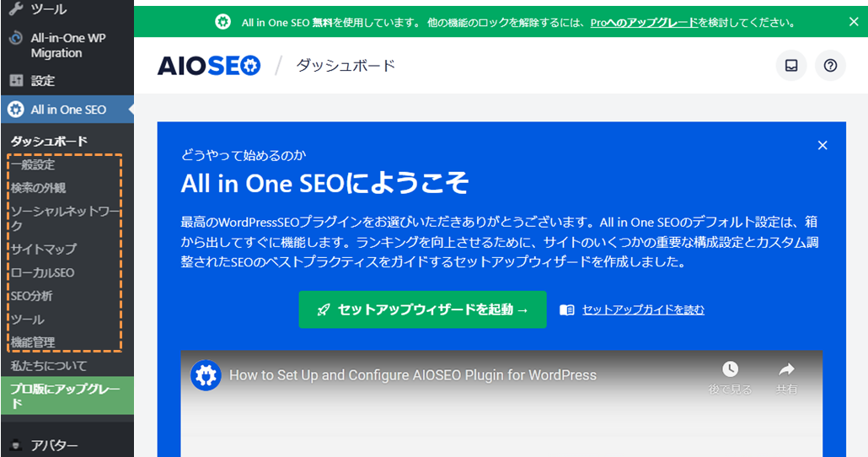Click the 設定 sliders icon
868x457 pixels.
tap(16, 81)
